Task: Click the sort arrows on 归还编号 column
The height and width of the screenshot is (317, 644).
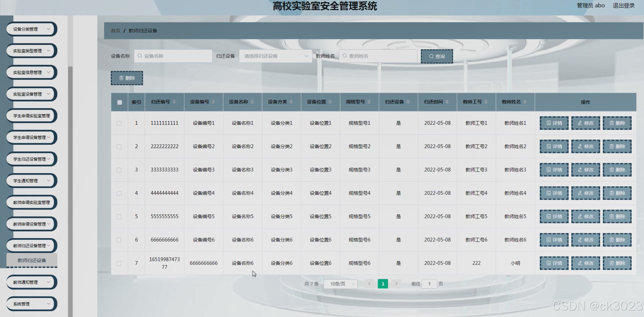Action: (x=174, y=102)
